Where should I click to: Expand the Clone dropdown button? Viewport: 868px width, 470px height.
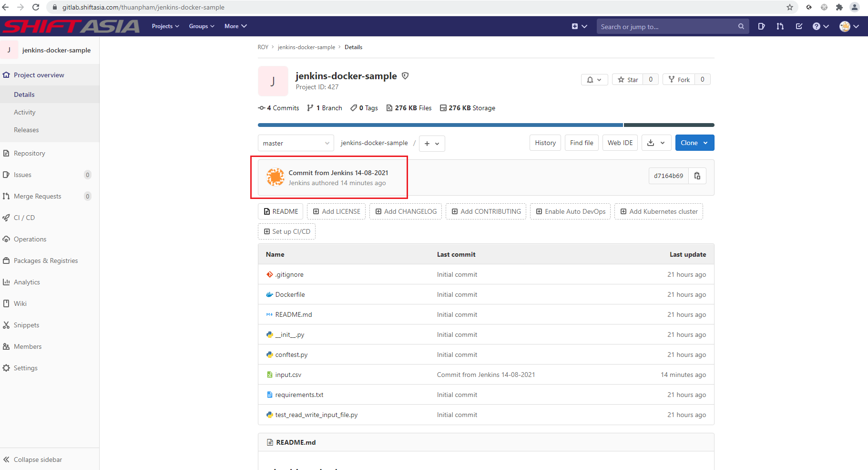click(694, 143)
